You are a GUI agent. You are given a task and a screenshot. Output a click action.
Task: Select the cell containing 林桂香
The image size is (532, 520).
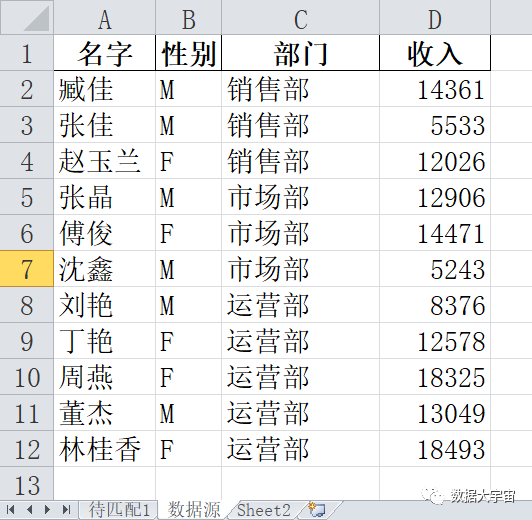(104, 449)
